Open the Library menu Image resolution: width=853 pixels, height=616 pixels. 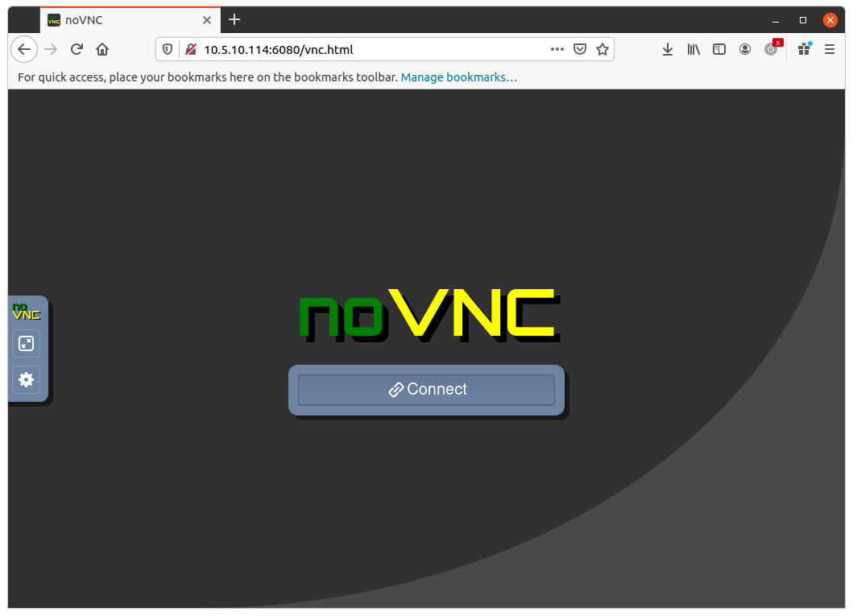[693, 49]
